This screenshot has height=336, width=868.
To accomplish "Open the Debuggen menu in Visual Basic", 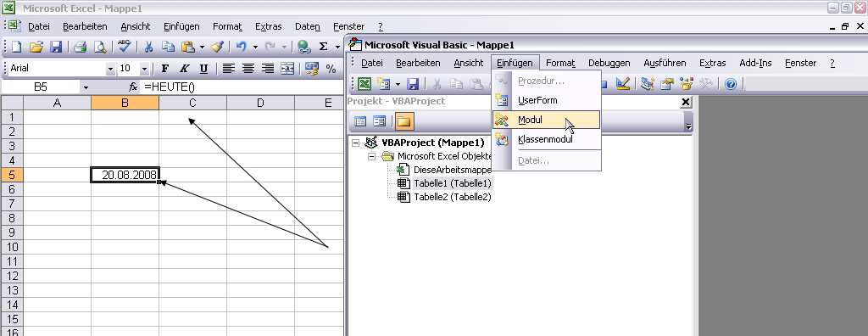I will [x=609, y=63].
